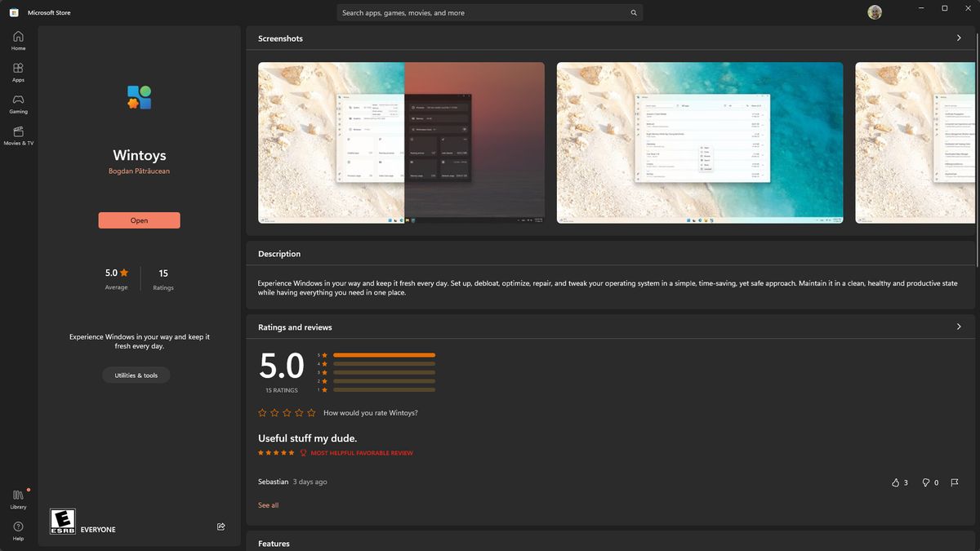
Task: Open your Library in the sidebar
Action: point(17,496)
